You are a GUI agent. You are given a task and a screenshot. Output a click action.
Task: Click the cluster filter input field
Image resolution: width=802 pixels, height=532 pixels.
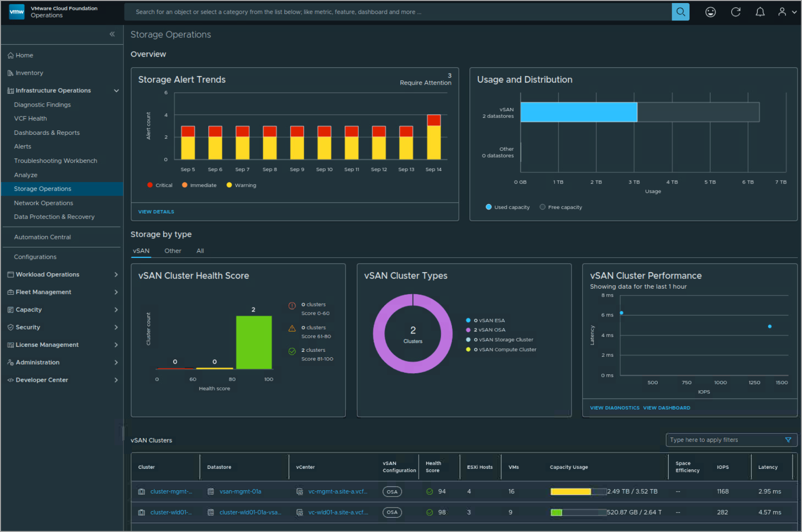(x=731, y=440)
